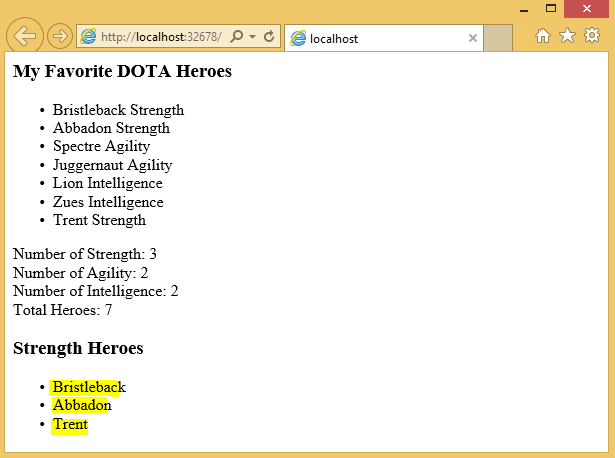
Task: Refresh the page with the reload icon
Action: click(269, 36)
